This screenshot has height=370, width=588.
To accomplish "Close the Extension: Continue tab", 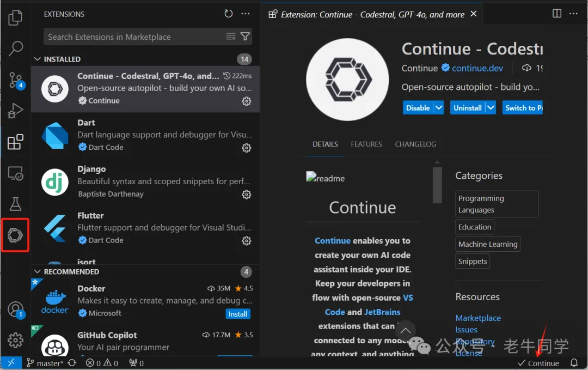I will [x=473, y=14].
